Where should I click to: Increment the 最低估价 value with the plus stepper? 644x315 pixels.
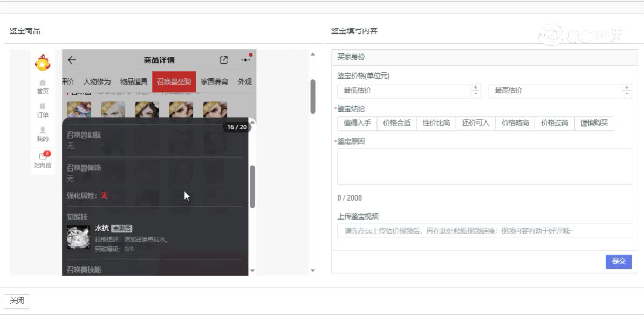(x=475, y=87)
